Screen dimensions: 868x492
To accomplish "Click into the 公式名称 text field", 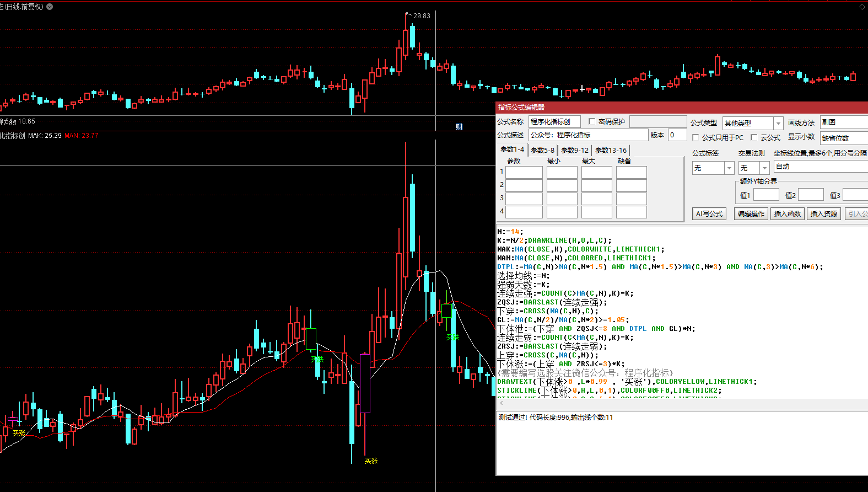I will 554,121.
